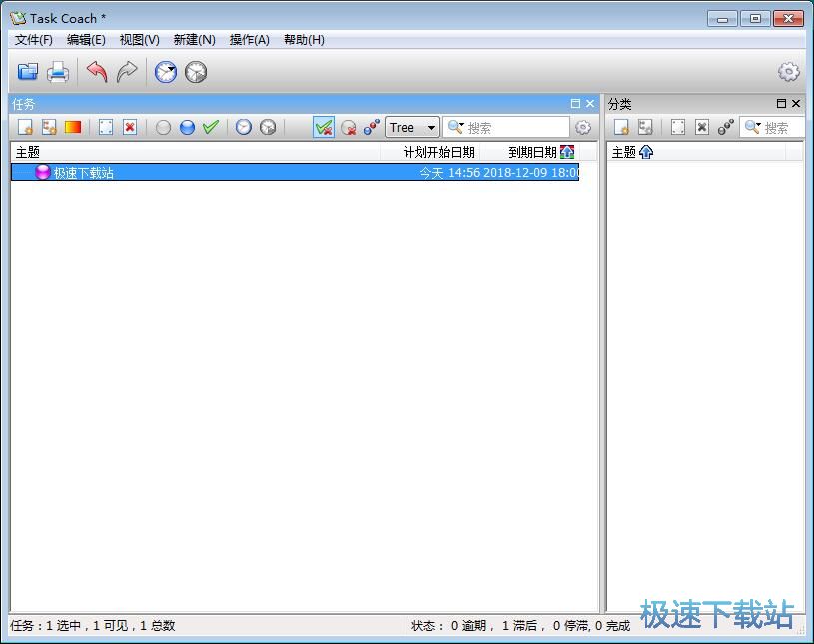Open the 新建(N) menu
Screen dimensions: 814x644
194,40
